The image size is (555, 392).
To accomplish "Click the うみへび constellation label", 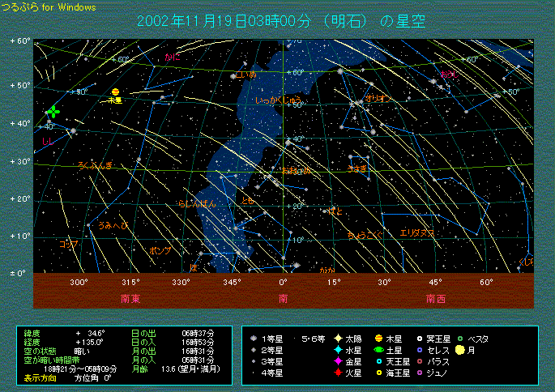I will [x=113, y=225].
